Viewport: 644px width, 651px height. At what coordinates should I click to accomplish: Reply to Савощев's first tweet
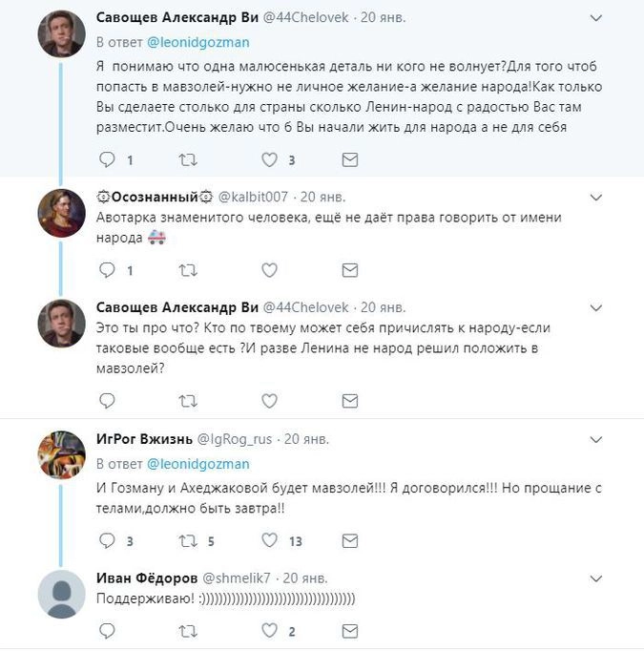pos(106,159)
